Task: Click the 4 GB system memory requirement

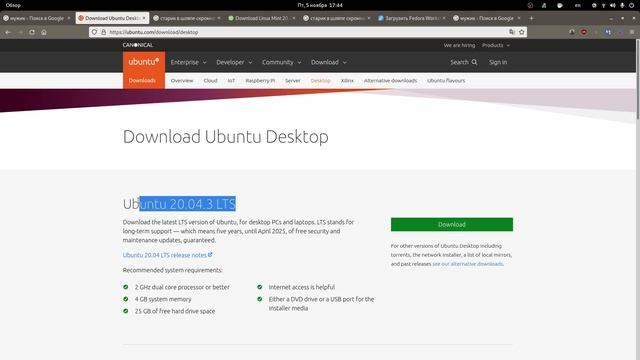Action: [x=163, y=299]
